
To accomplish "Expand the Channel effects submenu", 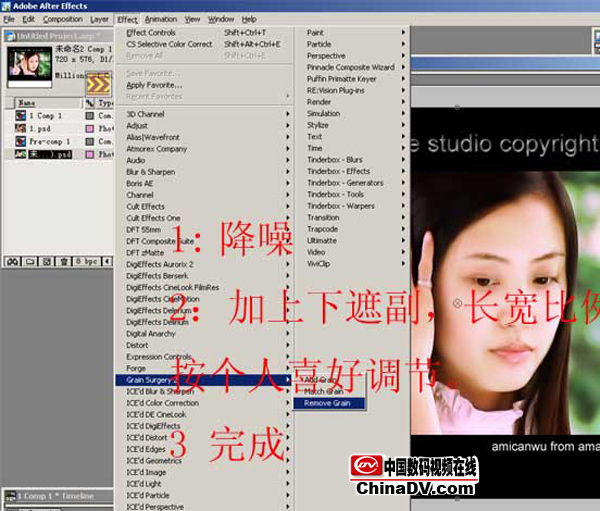I will pos(204,195).
